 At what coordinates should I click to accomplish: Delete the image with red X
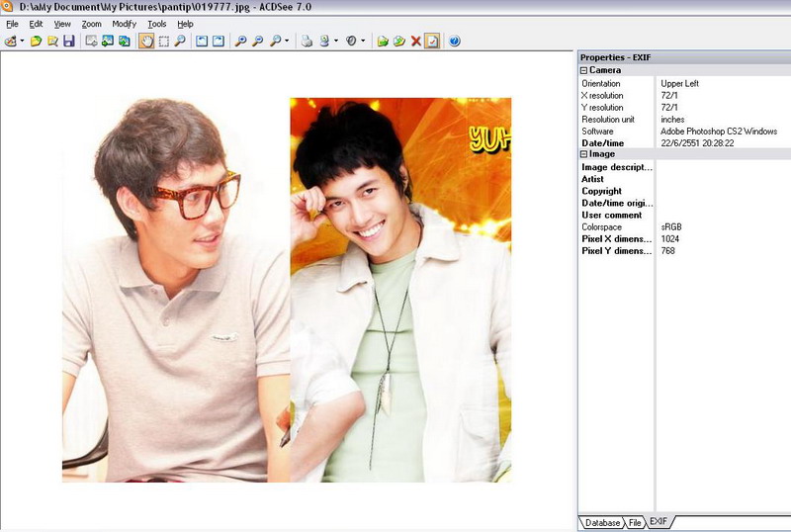tap(415, 41)
